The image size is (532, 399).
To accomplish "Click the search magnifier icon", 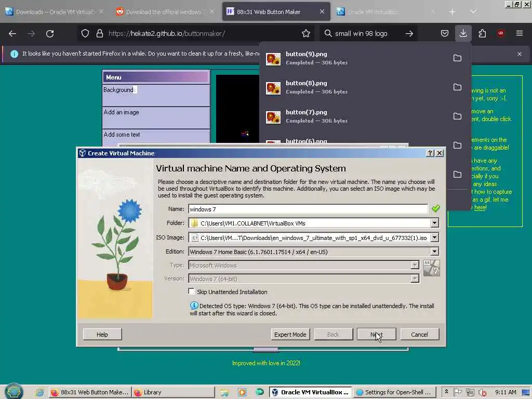I will tap(328, 34).
